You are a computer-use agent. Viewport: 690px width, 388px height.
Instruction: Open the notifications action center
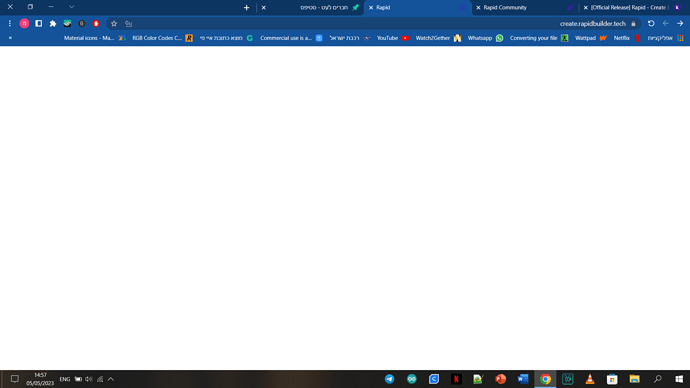coord(15,379)
